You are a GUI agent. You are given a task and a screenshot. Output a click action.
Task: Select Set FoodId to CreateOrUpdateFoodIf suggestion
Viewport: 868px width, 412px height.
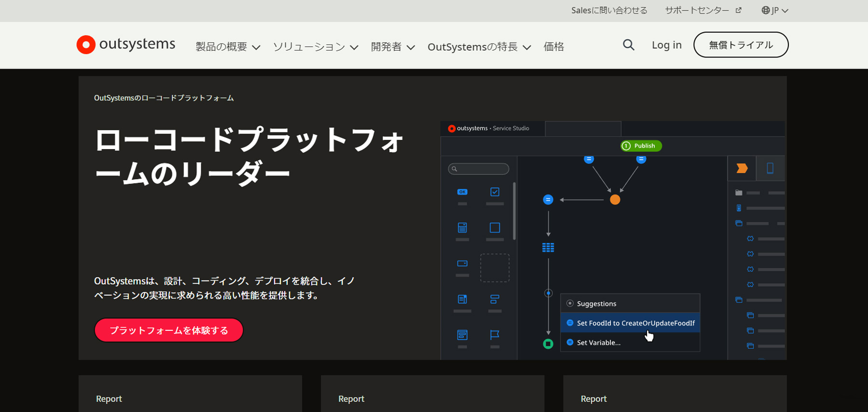630,323
